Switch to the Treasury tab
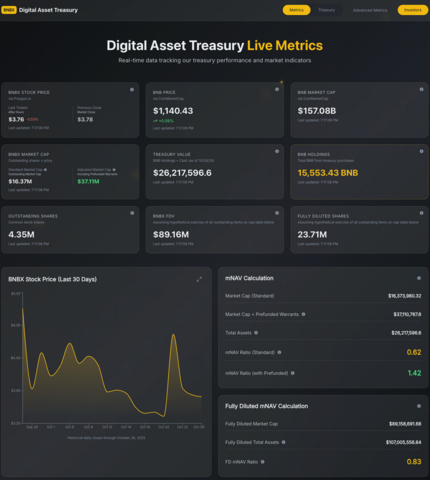 point(327,10)
